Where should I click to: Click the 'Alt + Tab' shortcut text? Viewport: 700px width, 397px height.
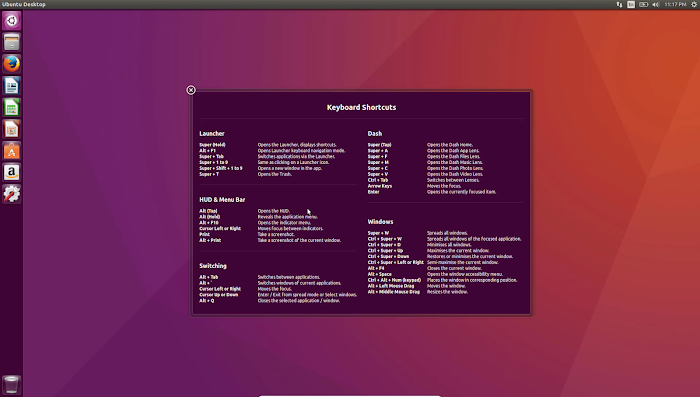tap(208, 277)
